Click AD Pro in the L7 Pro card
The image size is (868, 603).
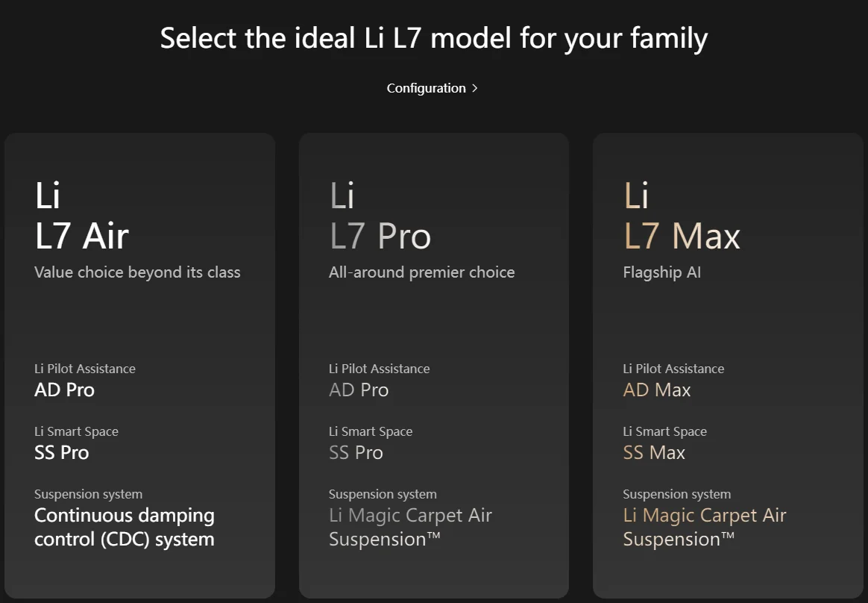359,390
